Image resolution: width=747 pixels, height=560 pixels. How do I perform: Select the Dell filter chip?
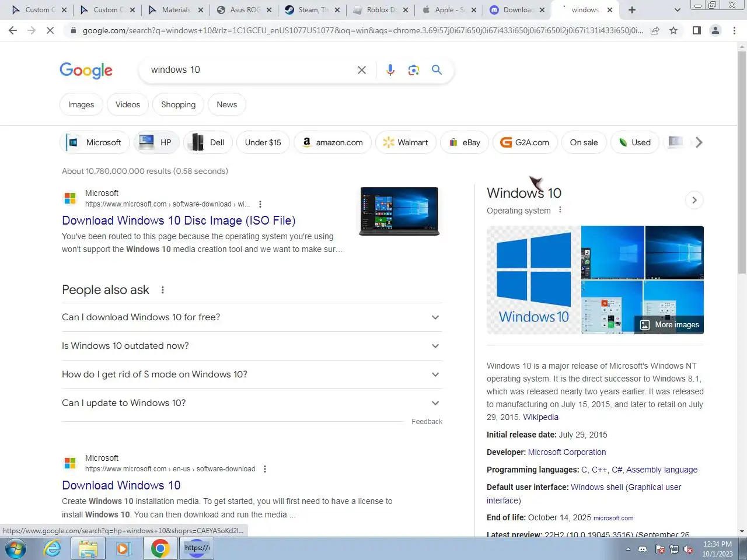coord(208,142)
